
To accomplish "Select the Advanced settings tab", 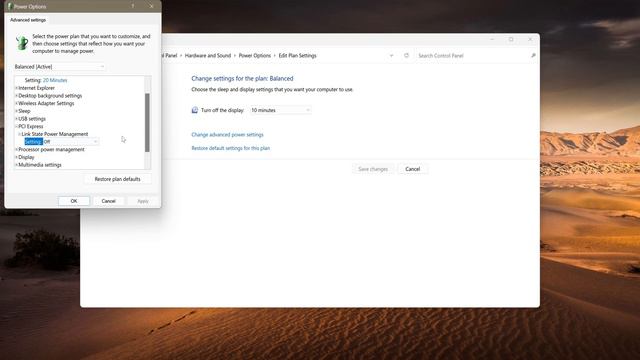I will tap(28, 20).
